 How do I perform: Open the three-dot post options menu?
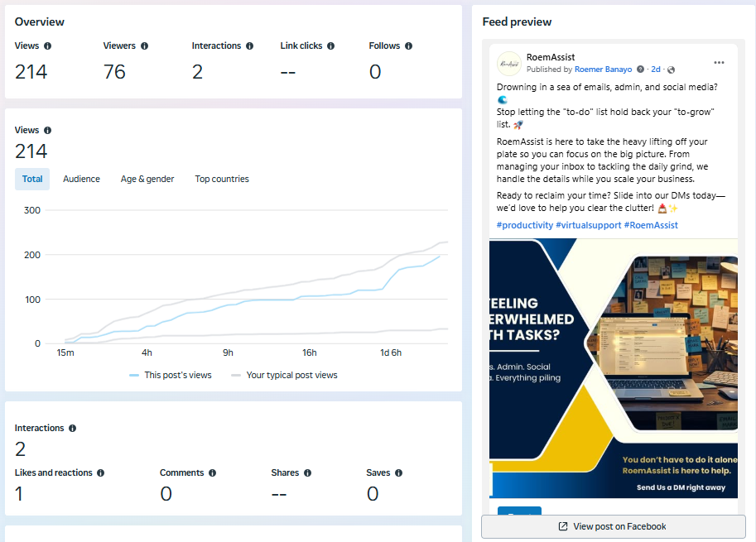(719, 63)
